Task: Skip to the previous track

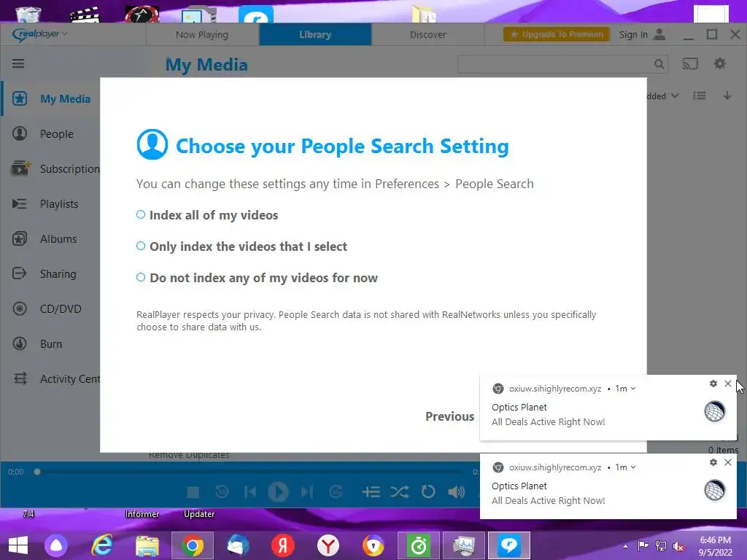Action: [250, 491]
